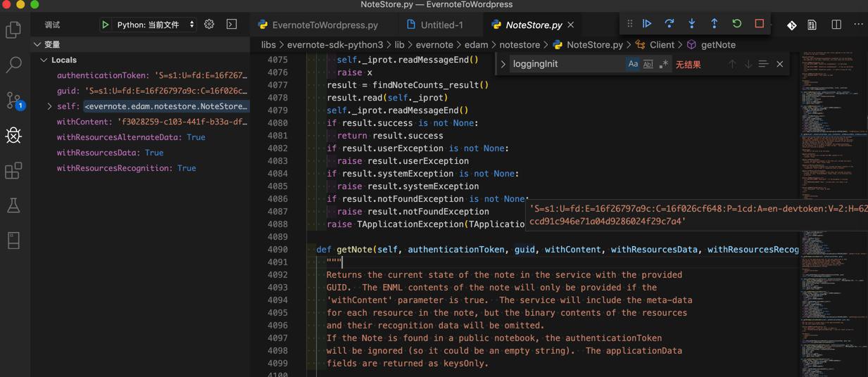Image resolution: width=868 pixels, height=377 pixels.
Task: Open the bottom activity bar panel icon
Action: pos(13,241)
